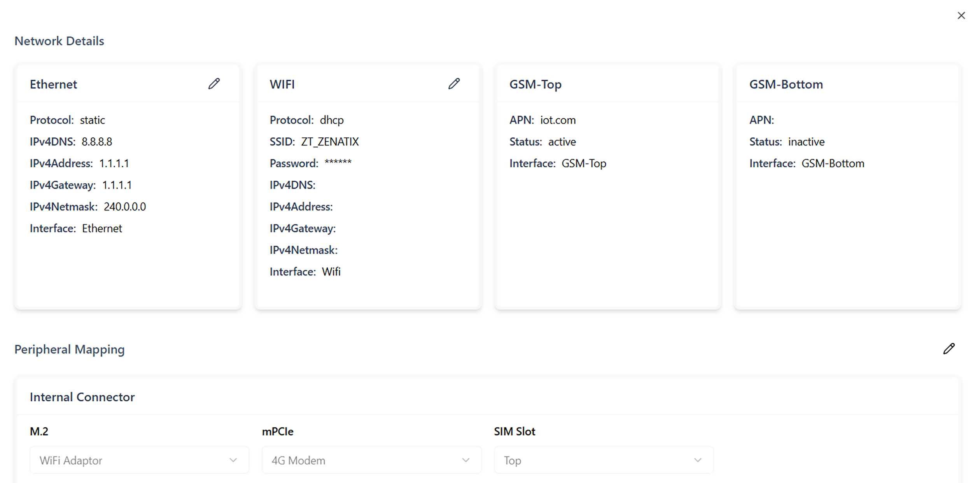Click the GSM-Bottom inactive status text
The width and height of the screenshot is (980, 483).
pyautogui.click(x=806, y=142)
